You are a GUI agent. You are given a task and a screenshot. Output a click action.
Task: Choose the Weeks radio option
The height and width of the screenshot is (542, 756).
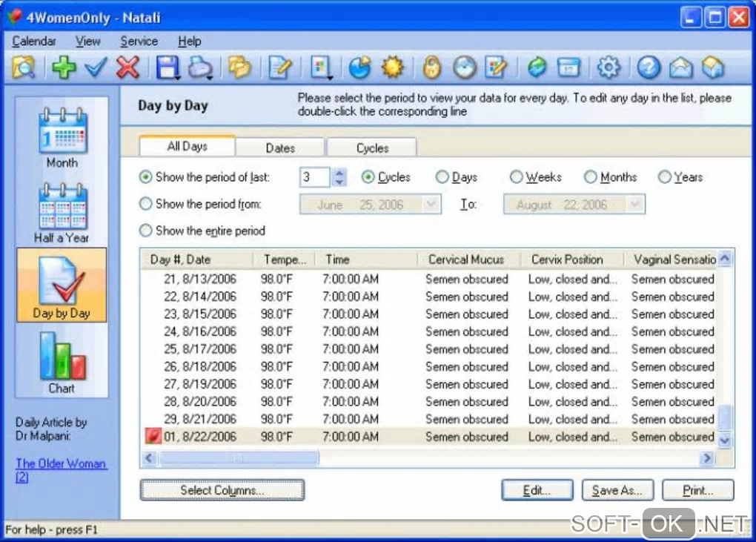[516, 177]
